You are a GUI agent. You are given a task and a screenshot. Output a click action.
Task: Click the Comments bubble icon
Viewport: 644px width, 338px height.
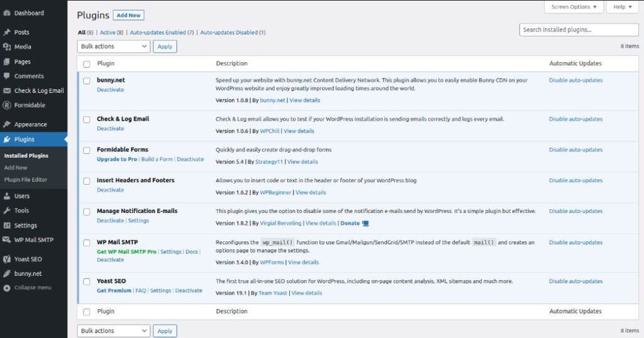click(6, 76)
